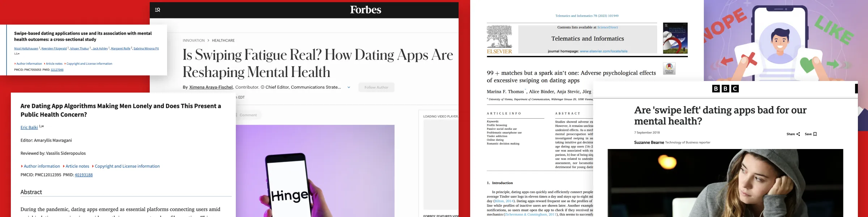The height and width of the screenshot is (217, 868).
Task: Expand Copyright and License information in the swipe-based study
Action: [x=89, y=64]
